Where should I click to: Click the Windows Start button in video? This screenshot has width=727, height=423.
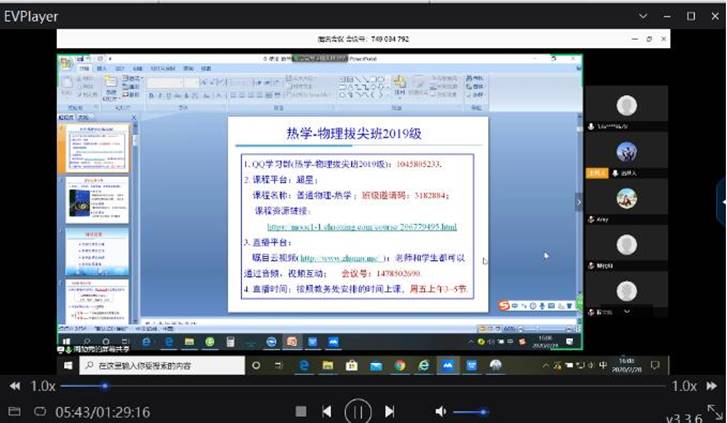tap(65, 367)
